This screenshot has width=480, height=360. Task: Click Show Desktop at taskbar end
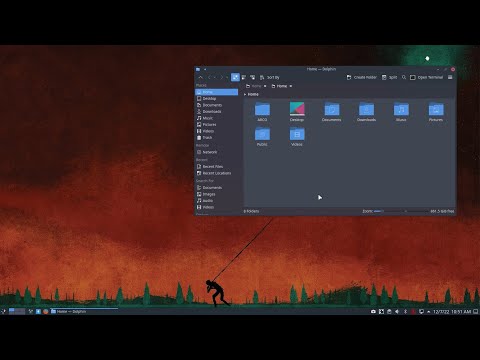pyautogui.click(x=476, y=311)
